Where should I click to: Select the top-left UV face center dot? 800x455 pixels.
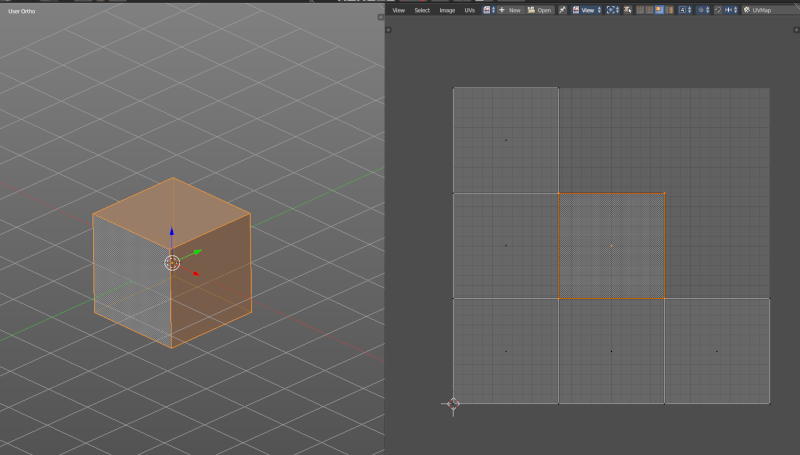pos(506,140)
